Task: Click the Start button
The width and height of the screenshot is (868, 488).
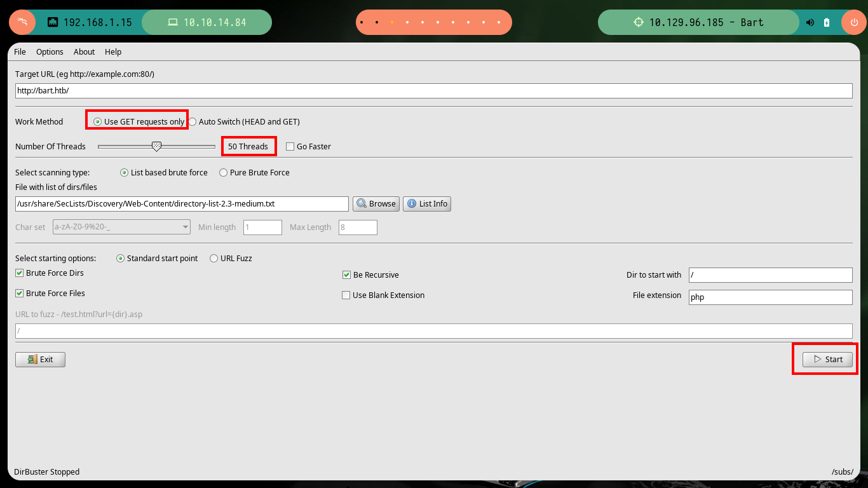Action: click(x=827, y=359)
